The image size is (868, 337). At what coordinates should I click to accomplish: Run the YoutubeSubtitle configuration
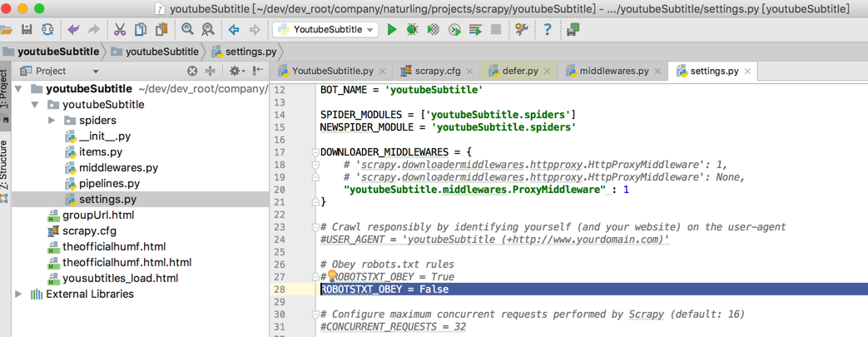392,30
